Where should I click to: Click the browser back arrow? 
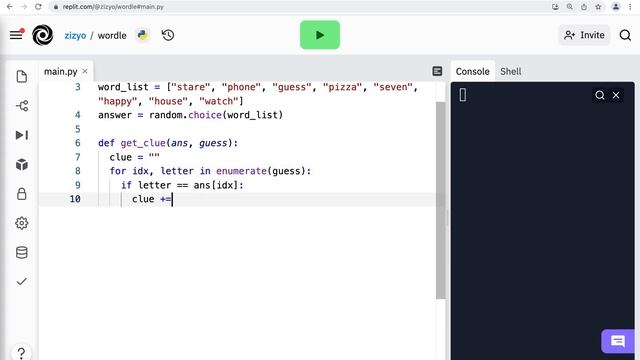(10, 7)
